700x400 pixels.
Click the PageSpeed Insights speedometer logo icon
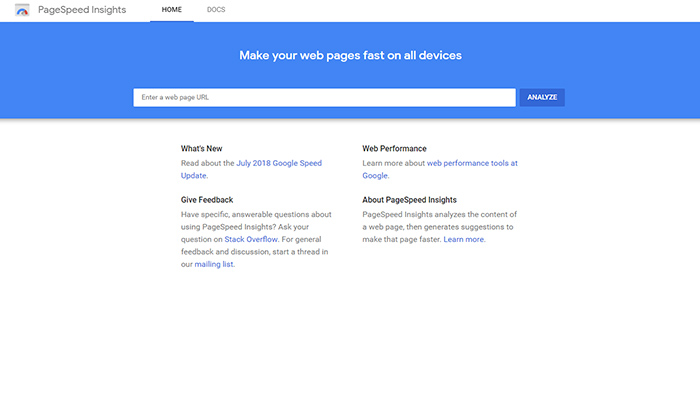22,10
